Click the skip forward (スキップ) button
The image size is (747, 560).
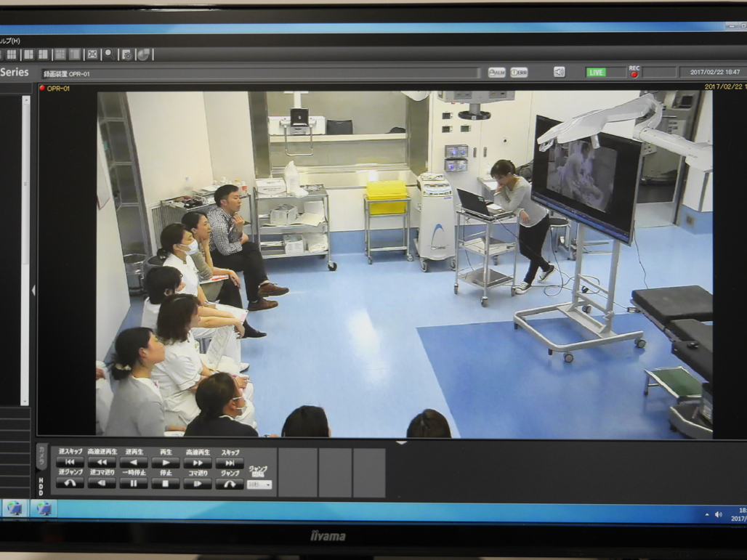click(x=230, y=463)
